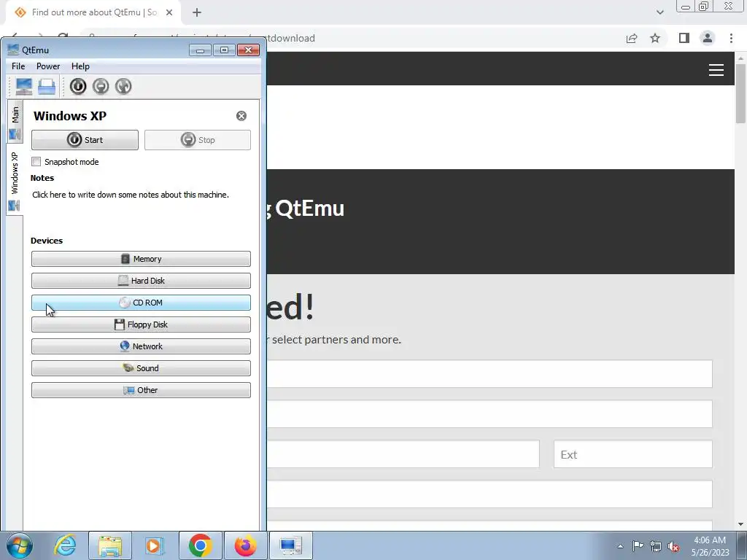Expand the Hard Disk device settings
Image resolution: width=747 pixels, height=560 pixels.
(x=141, y=281)
